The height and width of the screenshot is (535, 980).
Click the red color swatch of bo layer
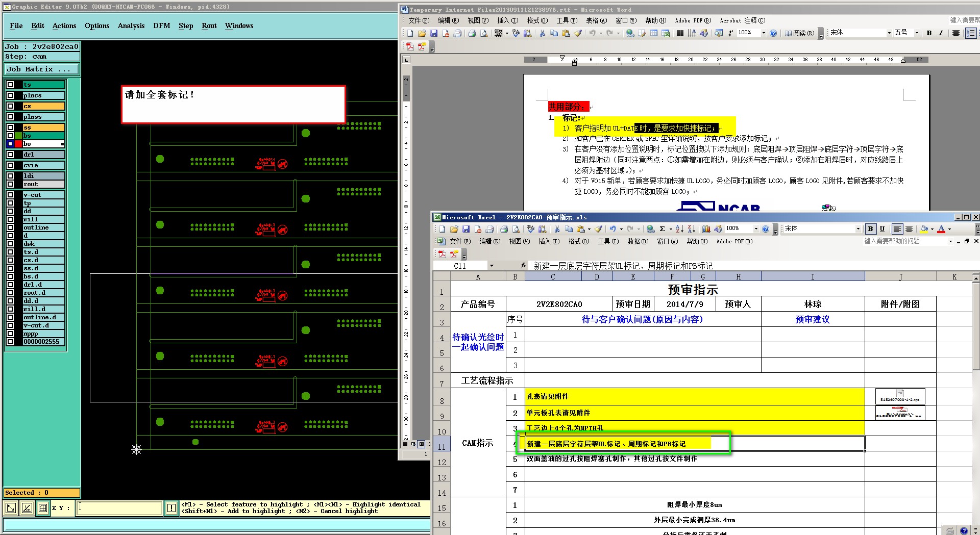[18, 144]
